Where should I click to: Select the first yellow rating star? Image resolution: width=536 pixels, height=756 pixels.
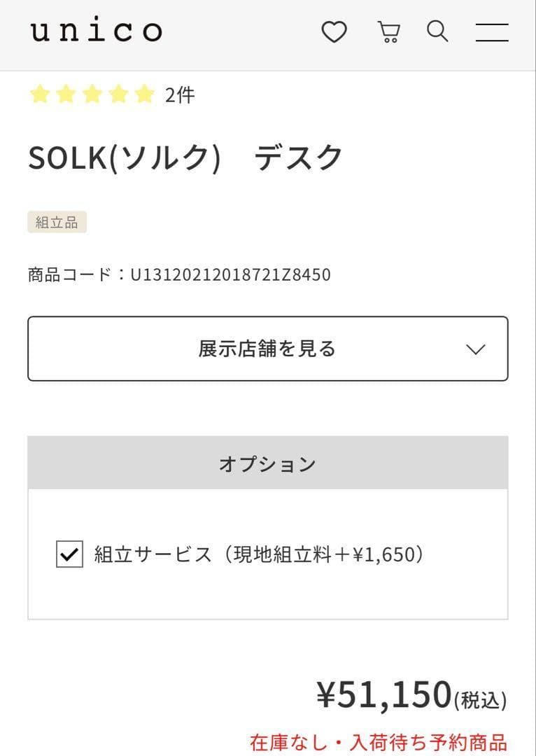(x=40, y=93)
